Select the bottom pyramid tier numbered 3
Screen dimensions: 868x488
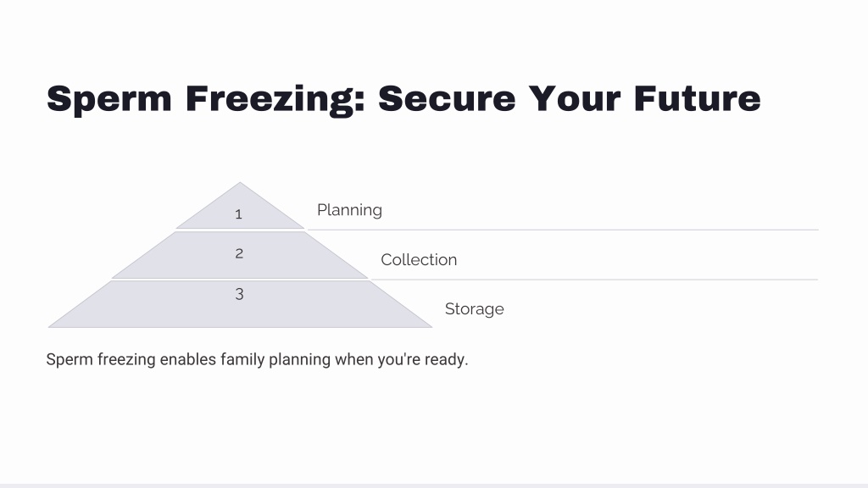pyautogui.click(x=240, y=304)
